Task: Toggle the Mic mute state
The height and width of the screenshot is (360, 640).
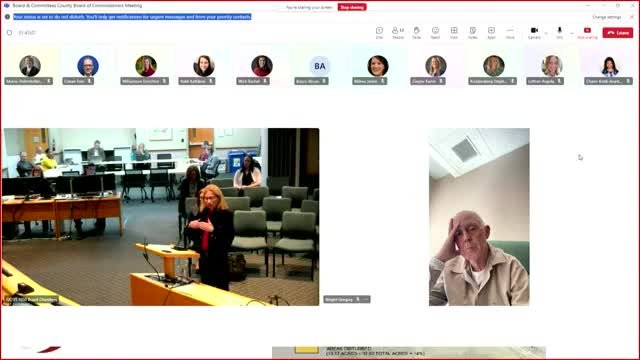Action: tap(560, 33)
